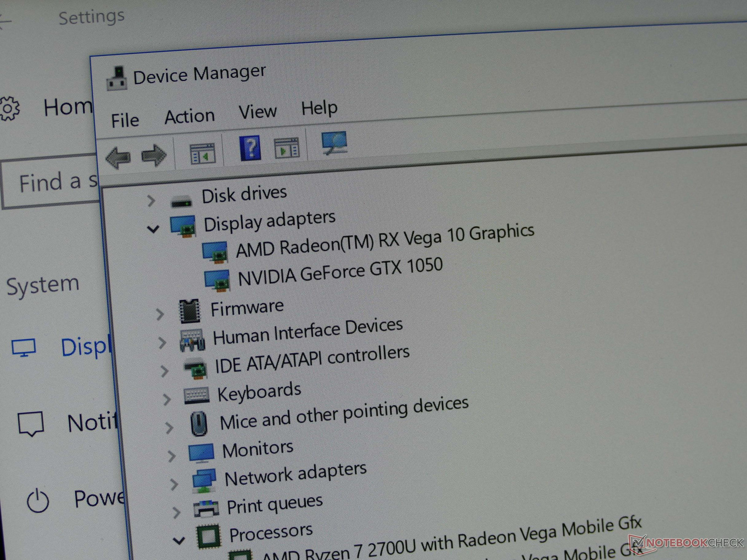The width and height of the screenshot is (747, 560).
Task: Click the NVIDIA GeForce GTX 1050 device icon
Action: [x=217, y=280]
